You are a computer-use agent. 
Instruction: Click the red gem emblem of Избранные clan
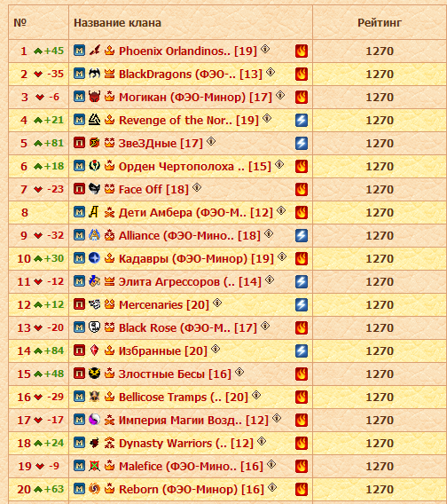click(94, 350)
